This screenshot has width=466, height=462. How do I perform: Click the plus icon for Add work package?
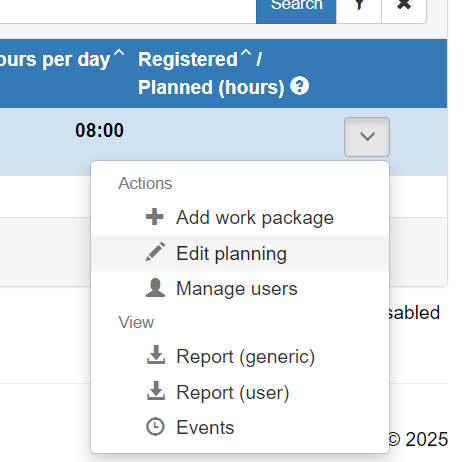(155, 217)
